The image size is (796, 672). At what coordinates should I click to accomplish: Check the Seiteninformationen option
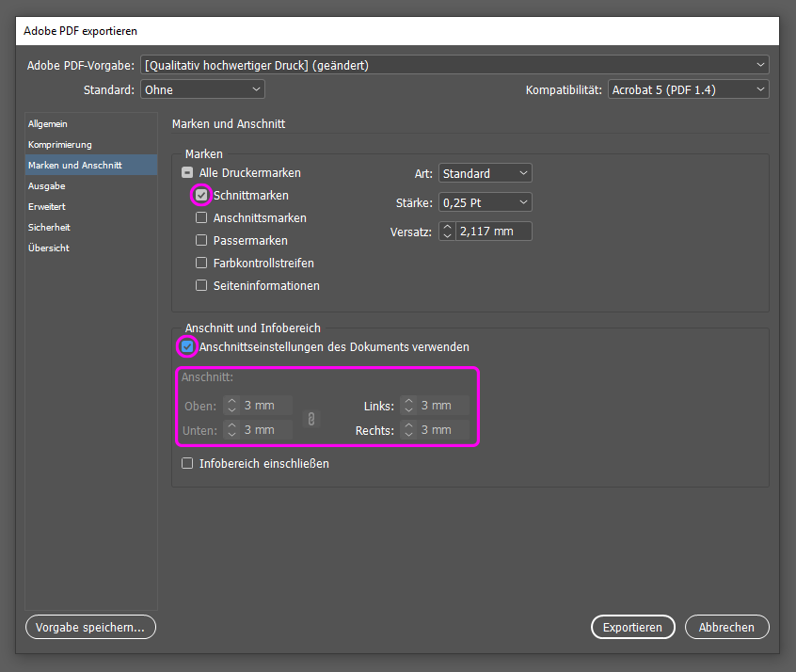tap(201, 286)
